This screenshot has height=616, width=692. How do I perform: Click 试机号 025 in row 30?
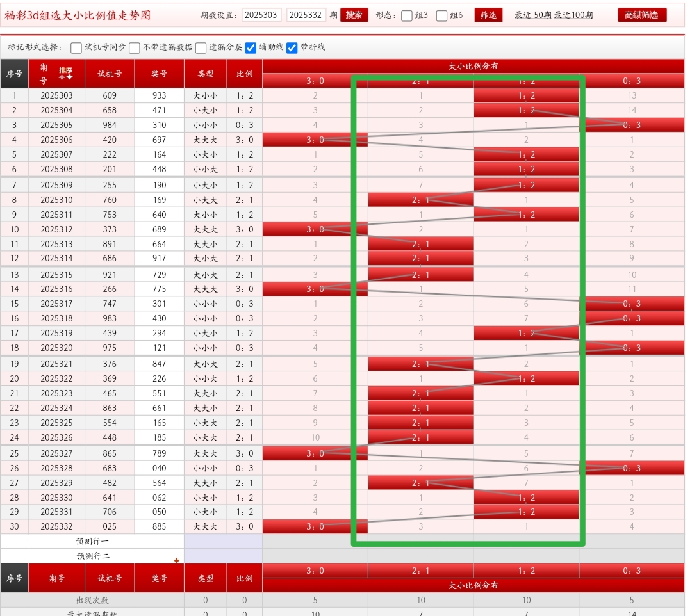point(110,526)
